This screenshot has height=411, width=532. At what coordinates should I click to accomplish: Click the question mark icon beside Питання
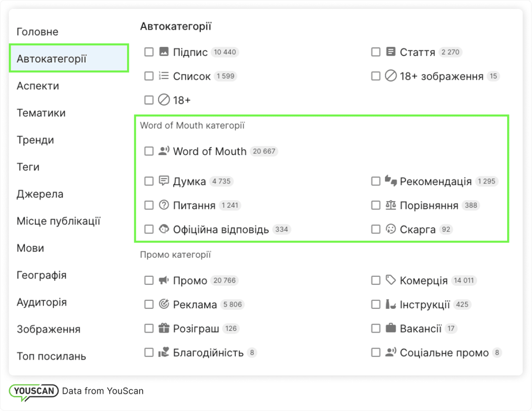tap(164, 205)
